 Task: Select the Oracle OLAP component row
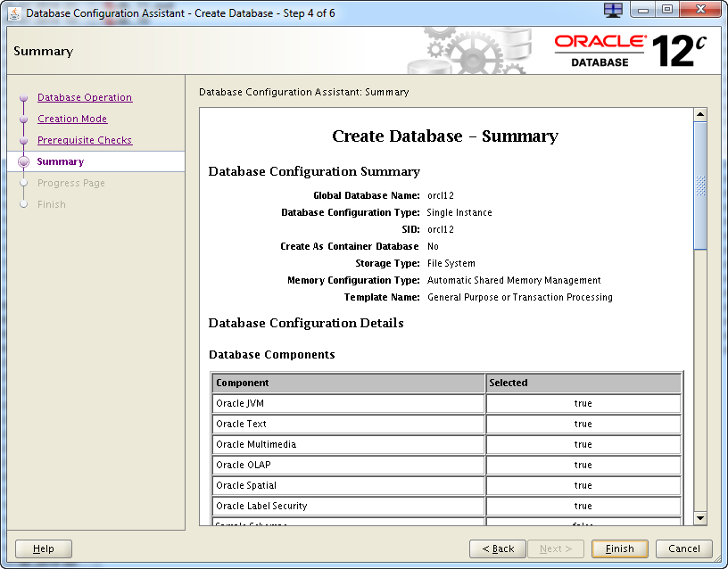pos(447,465)
